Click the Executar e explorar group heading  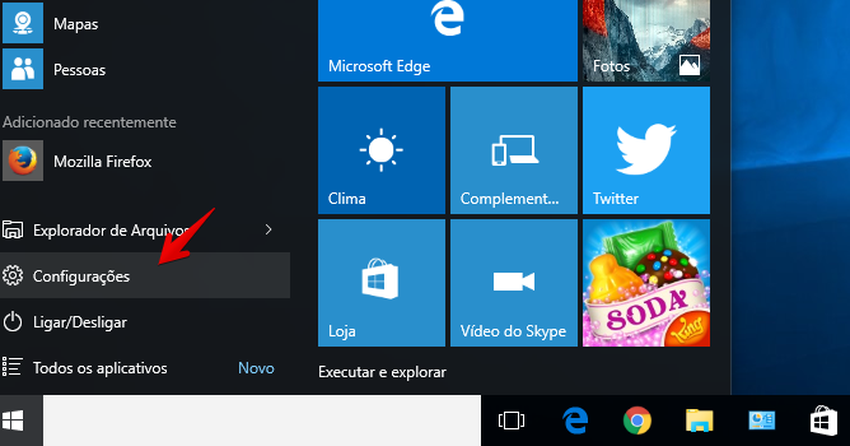pyautogui.click(x=382, y=372)
